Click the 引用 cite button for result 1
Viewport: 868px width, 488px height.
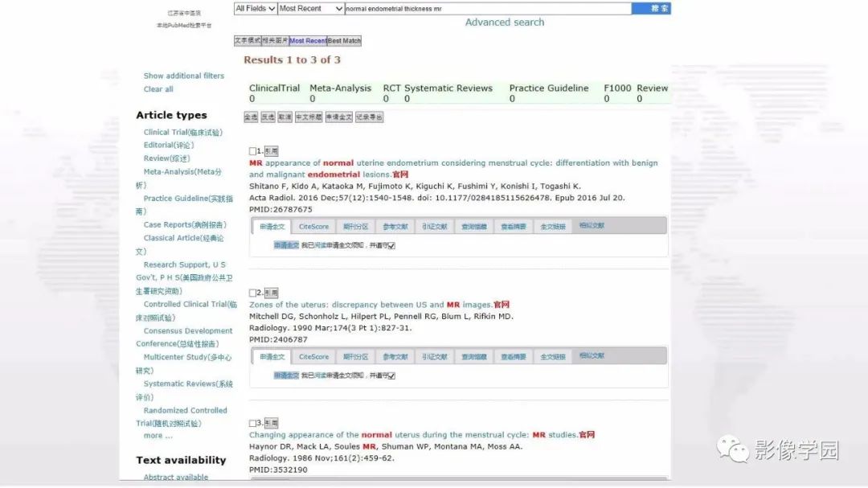click(x=272, y=151)
